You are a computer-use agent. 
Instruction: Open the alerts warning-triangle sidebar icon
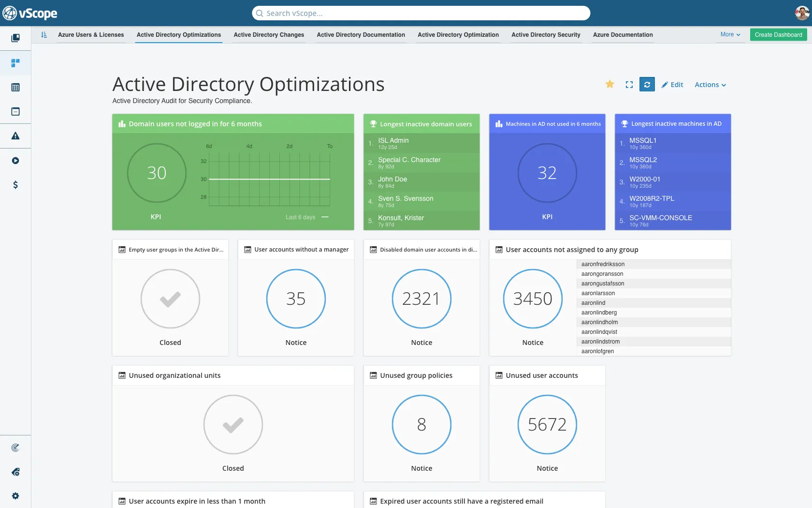[15, 136]
